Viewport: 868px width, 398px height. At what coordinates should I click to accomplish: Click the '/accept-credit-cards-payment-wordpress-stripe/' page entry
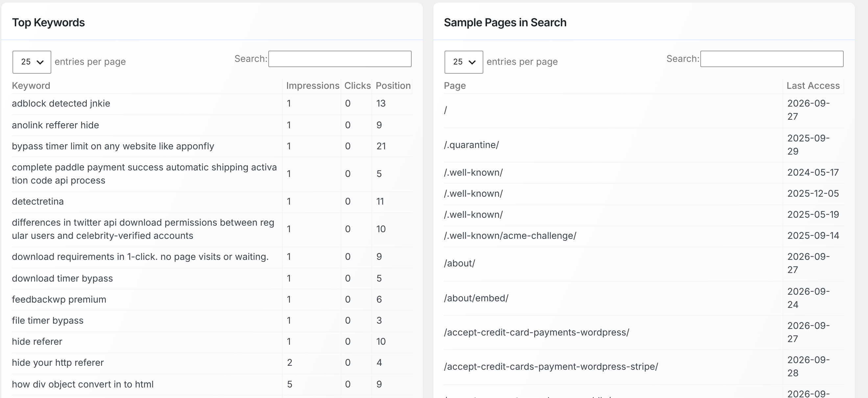[551, 367]
